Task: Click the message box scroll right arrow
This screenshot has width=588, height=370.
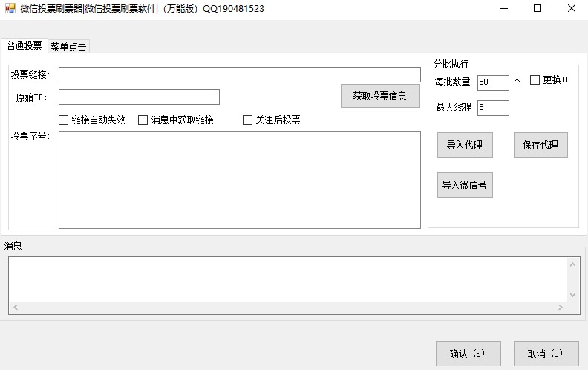Action: coord(561,308)
